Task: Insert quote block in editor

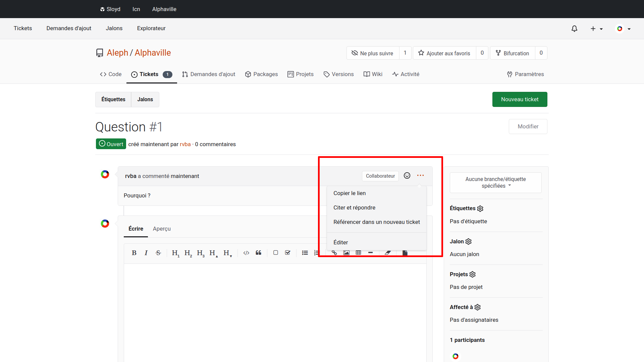Action: (258, 253)
